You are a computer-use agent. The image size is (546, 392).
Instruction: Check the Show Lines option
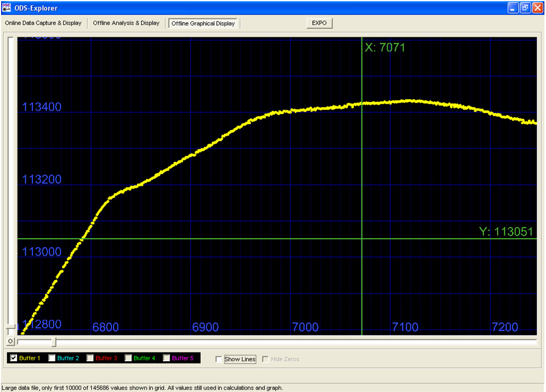pos(219,359)
